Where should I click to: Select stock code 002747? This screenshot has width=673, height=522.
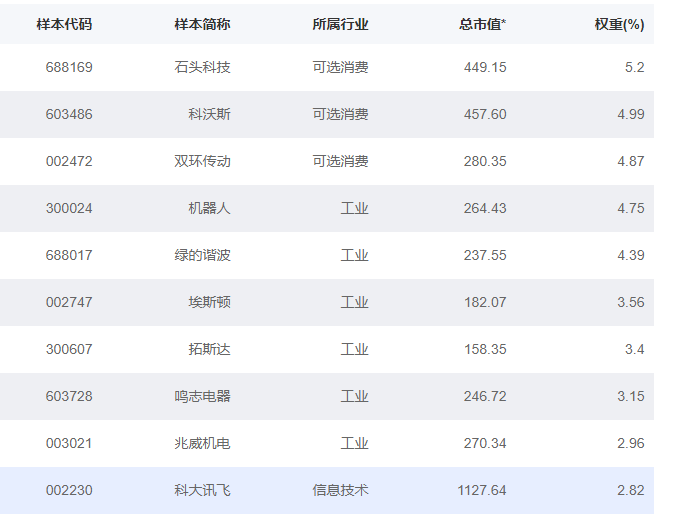click(x=69, y=302)
